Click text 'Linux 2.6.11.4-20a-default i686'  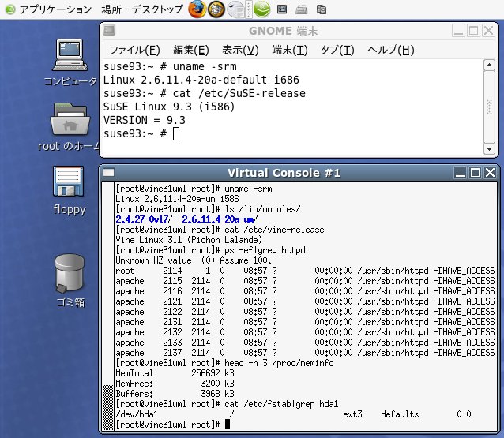coord(201,80)
